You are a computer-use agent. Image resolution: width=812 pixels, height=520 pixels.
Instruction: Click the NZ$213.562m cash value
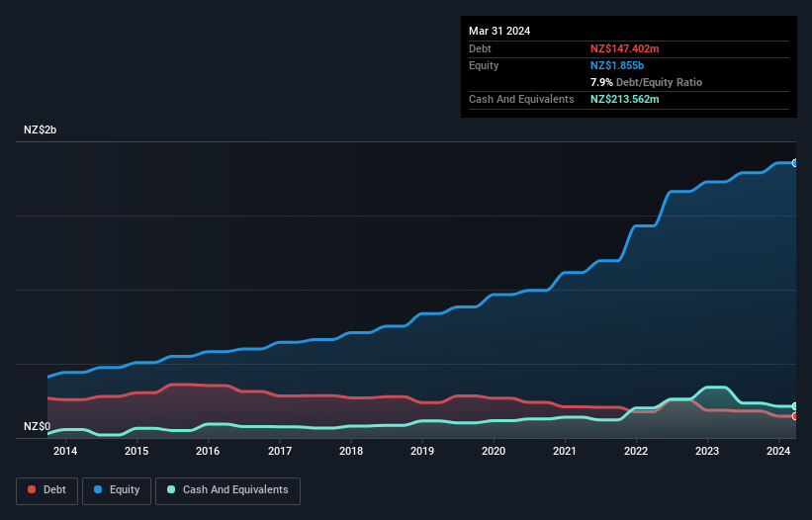click(x=624, y=99)
